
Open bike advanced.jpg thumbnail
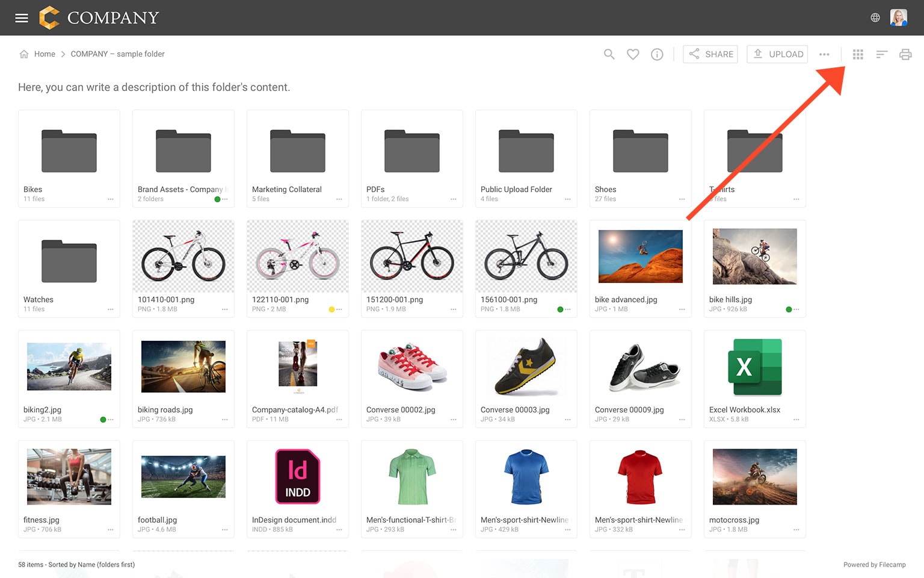click(641, 256)
